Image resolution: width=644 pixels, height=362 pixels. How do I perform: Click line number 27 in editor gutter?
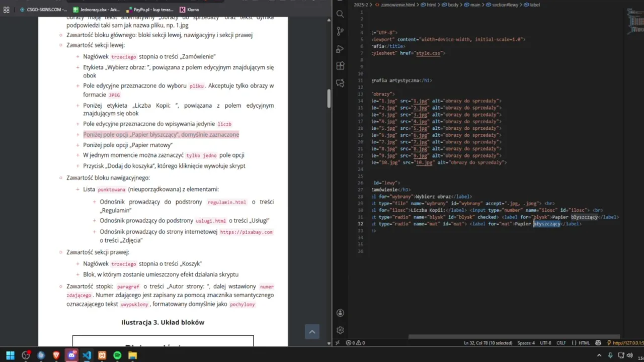[360, 190]
